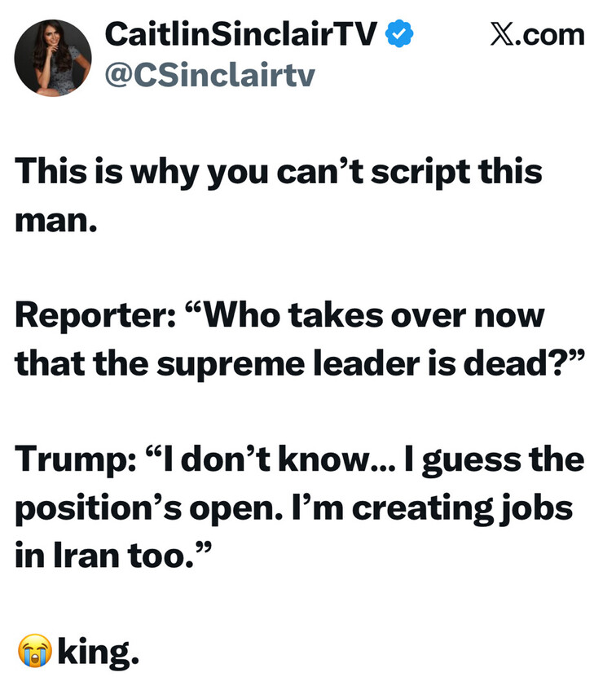Image resolution: width=616 pixels, height=690 pixels.
Task: Open the CaitlinSinclairTV display name
Action: (242, 34)
